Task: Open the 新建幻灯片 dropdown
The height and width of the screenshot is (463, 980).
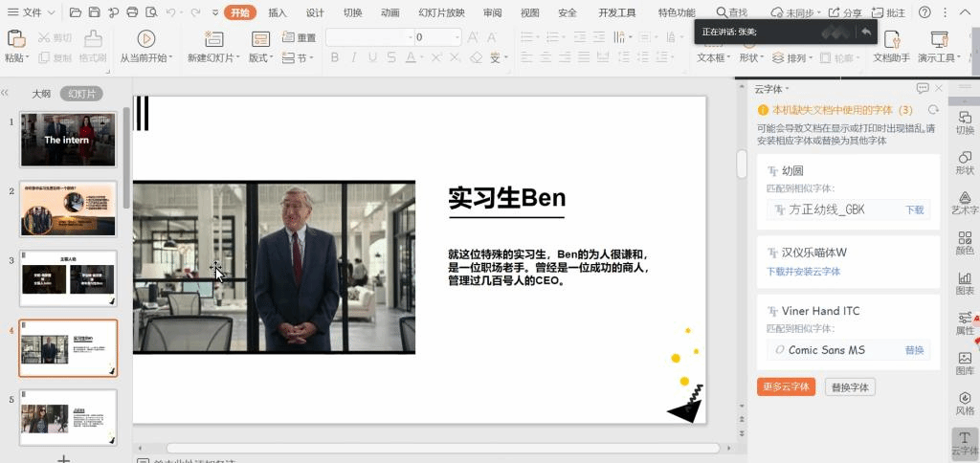Action: (x=213, y=57)
